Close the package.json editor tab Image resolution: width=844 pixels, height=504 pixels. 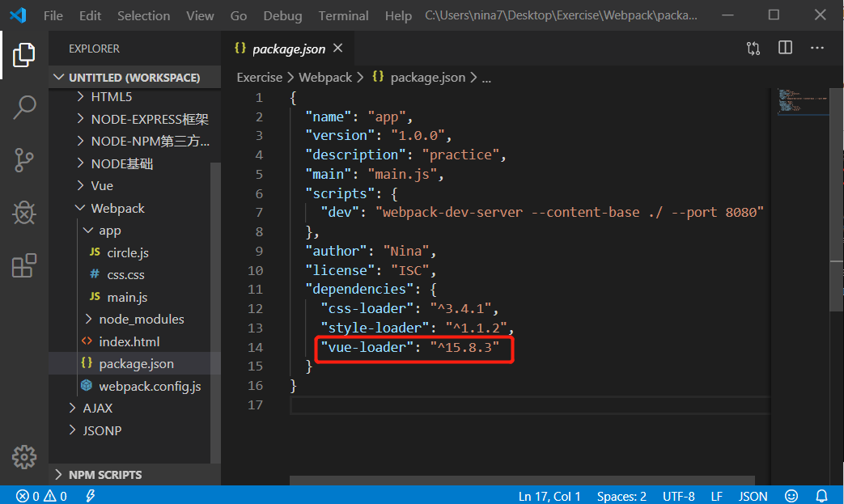(337, 49)
